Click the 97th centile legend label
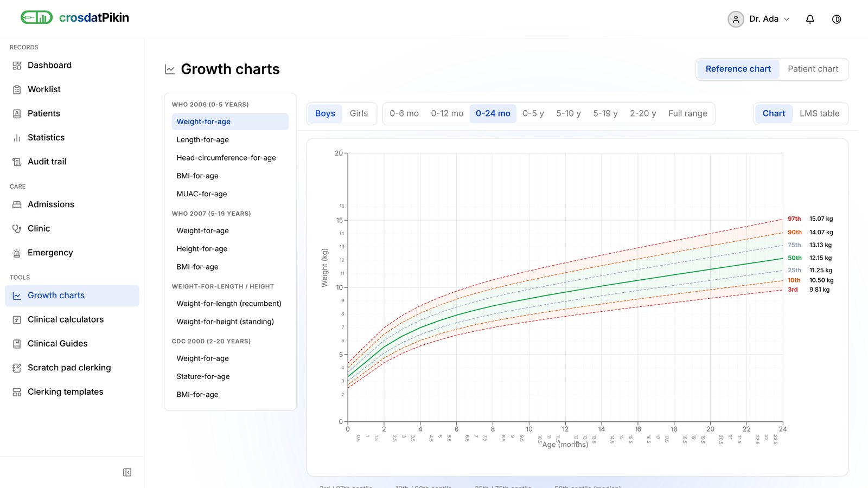This screenshot has height=488, width=868. 794,219
